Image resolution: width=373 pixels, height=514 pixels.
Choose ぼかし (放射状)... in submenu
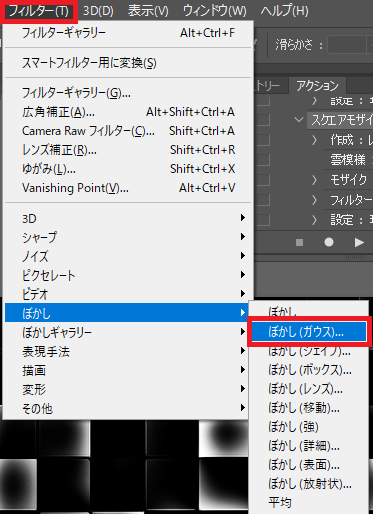pos(309,484)
